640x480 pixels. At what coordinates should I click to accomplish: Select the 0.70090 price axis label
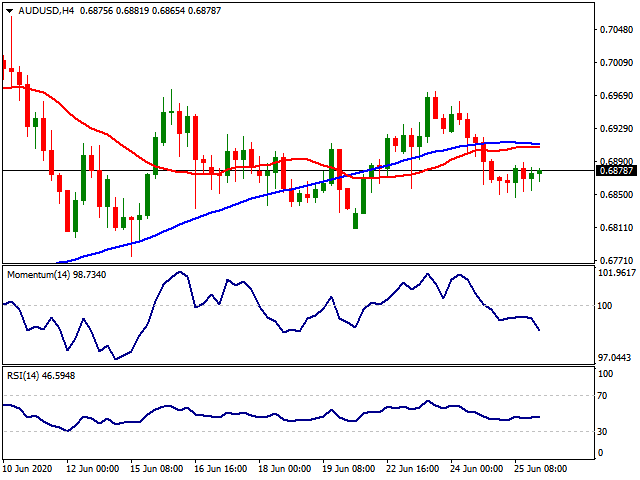pyautogui.click(x=616, y=62)
